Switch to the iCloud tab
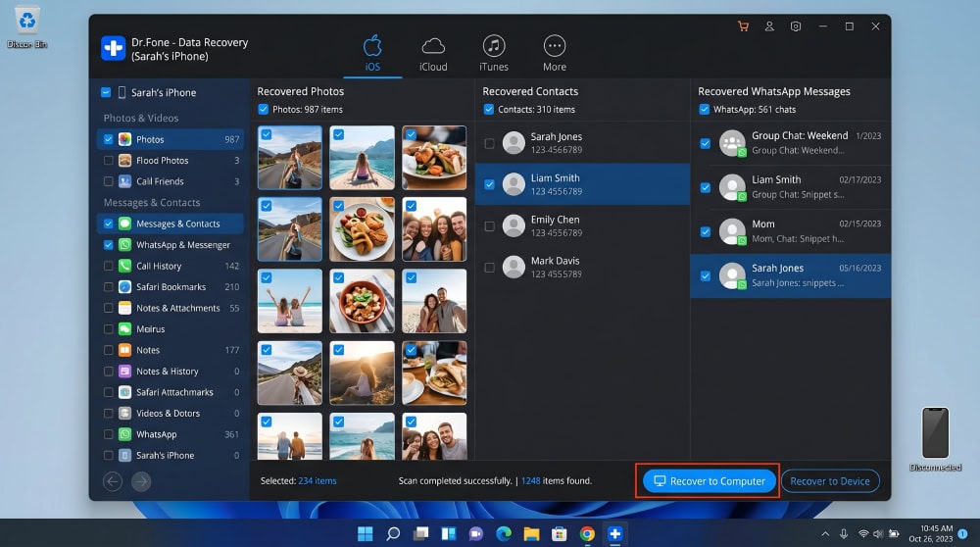 pyautogui.click(x=433, y=54)
